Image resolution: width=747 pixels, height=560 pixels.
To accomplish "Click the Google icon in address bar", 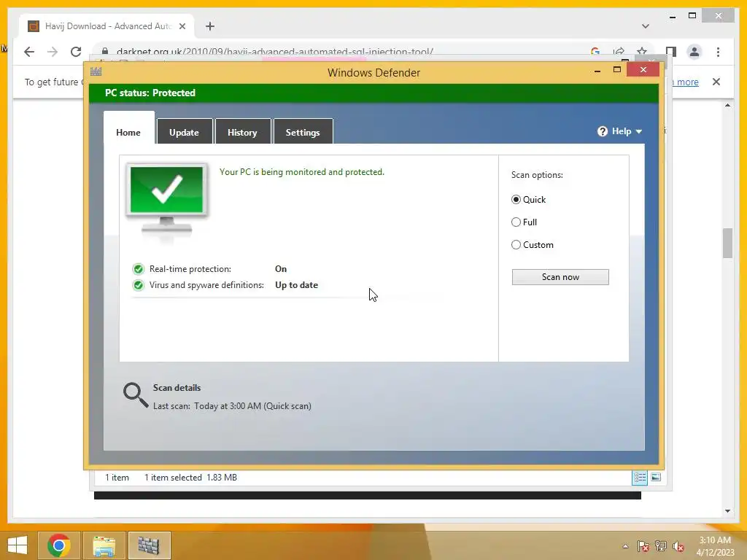I will [595, 52].
